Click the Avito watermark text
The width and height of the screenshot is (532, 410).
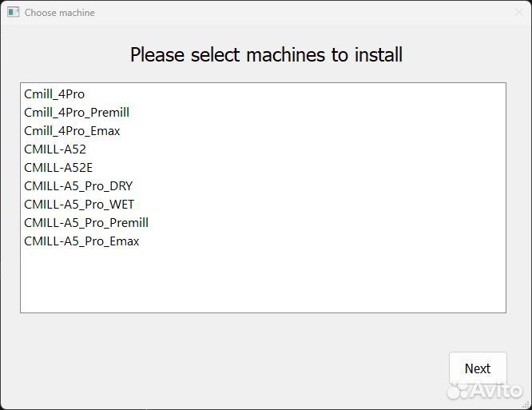tap(497, 390)
